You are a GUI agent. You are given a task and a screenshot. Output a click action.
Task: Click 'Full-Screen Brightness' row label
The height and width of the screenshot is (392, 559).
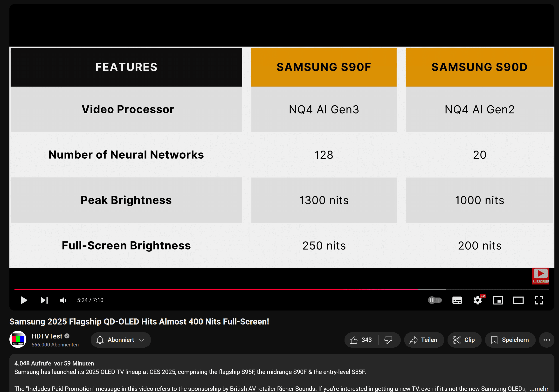coord(126,245)
